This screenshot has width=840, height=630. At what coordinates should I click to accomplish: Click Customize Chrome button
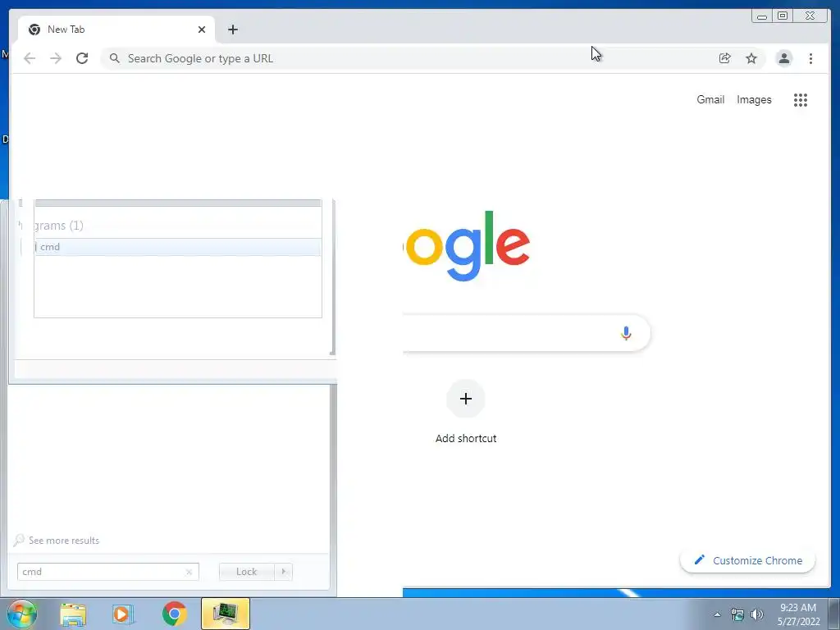(x=748, y=560)
